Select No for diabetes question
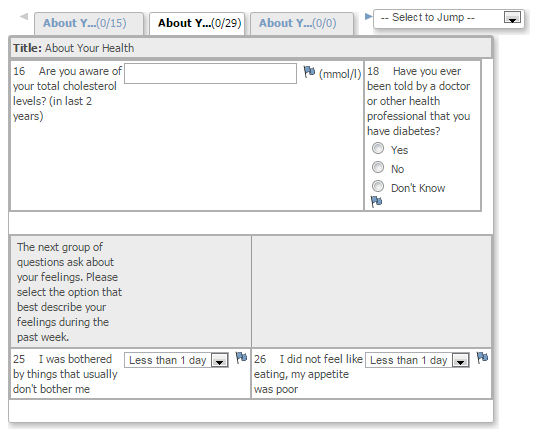 pos(378,167)
